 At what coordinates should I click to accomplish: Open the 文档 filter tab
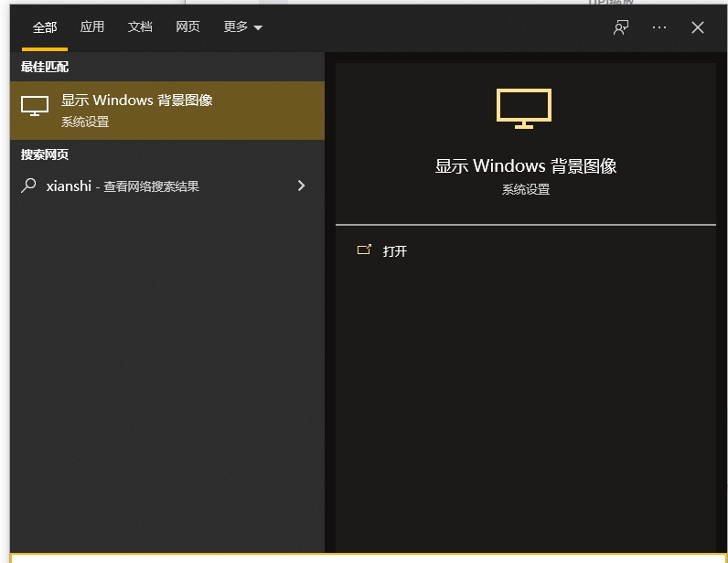point(140,27)
